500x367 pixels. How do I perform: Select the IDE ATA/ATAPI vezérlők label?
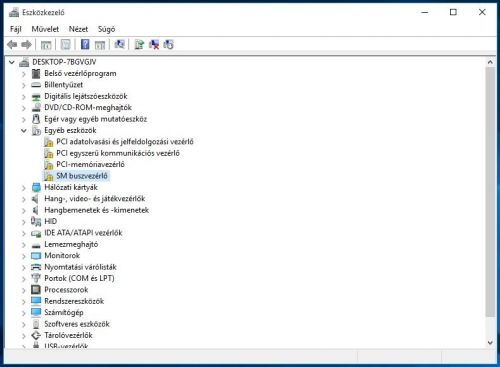(x=83, y=233)
